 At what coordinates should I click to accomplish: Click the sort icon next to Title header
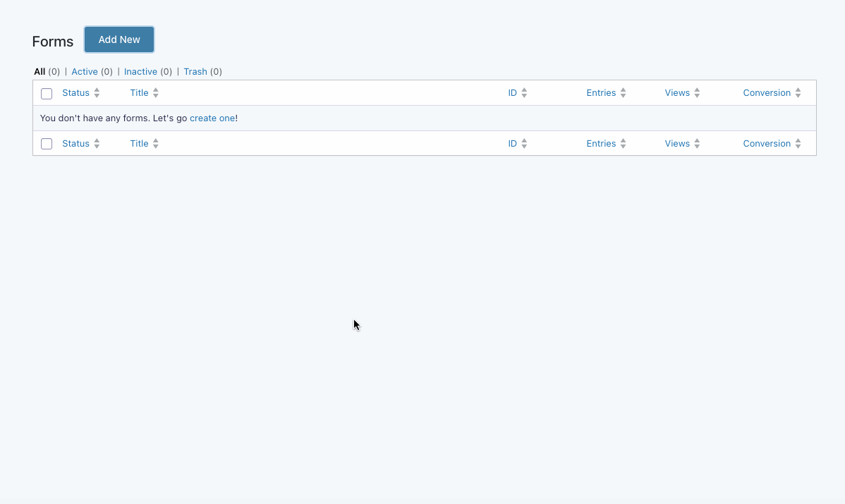(156, 92)
